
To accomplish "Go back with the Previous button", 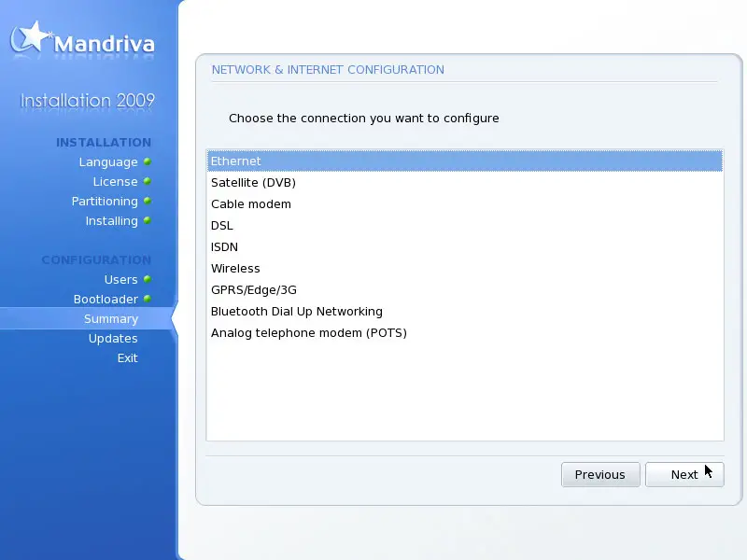I will [x=600, y=474].
